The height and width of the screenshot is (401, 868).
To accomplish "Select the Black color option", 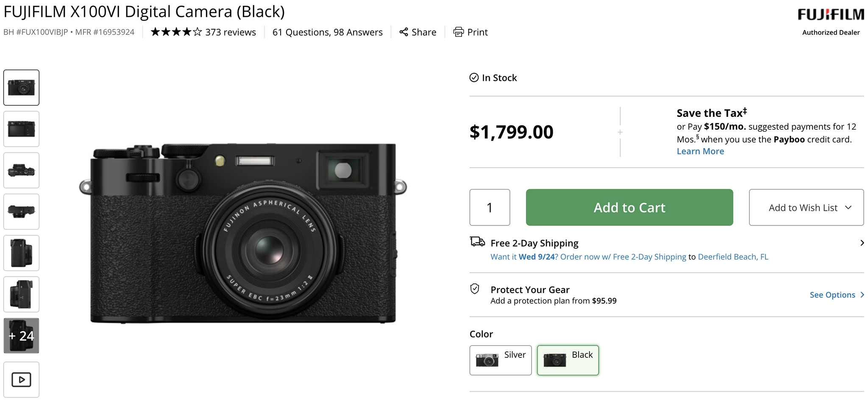I will pos(568,360).
